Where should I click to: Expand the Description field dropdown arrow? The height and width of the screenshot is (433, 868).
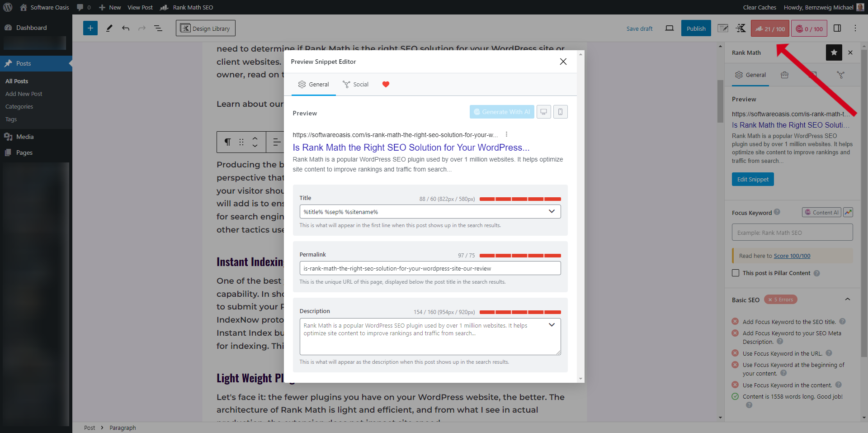(x=551, y=325)
